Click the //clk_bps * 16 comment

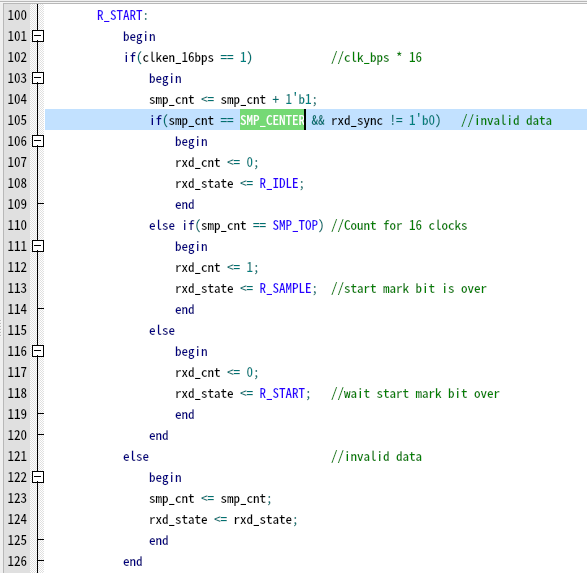tap(376, 58)
